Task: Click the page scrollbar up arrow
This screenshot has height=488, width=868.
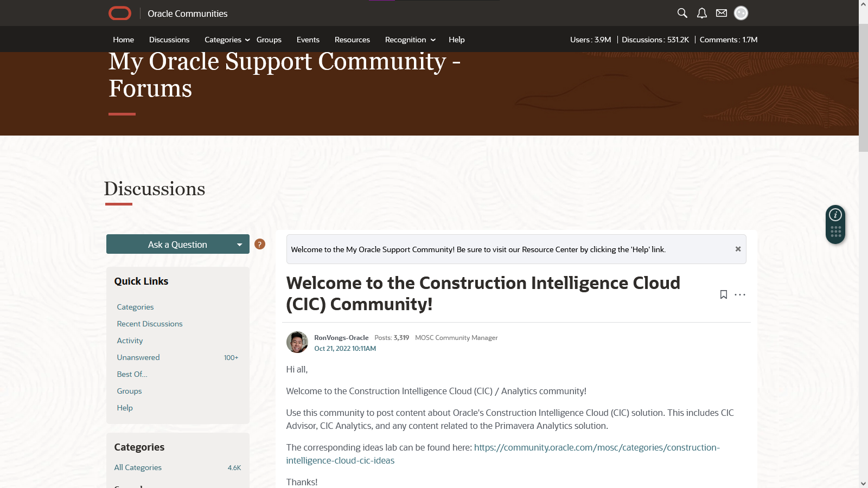Action: pyautogui.click(x=863, y=4)
